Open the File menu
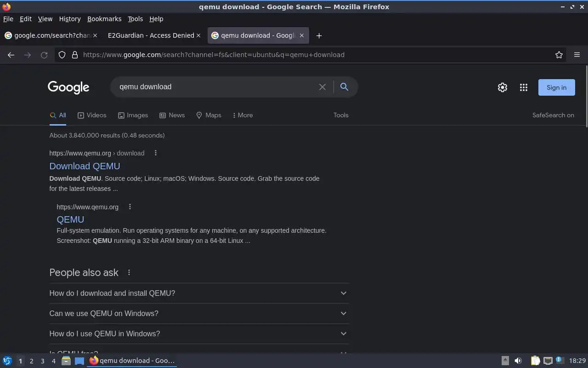 click(8, 19)
